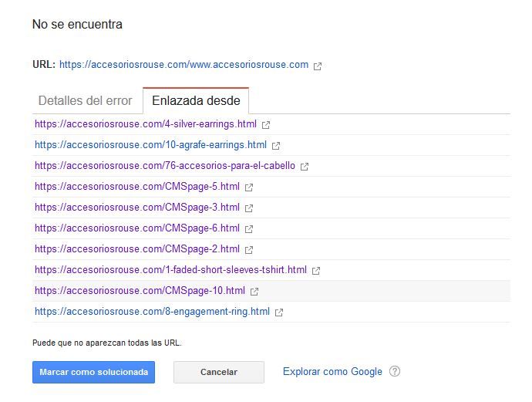The width and height of the screenshot is (532, 402).
Task: Open external icon for CMSpage-3.html
Action: point(249,208)
